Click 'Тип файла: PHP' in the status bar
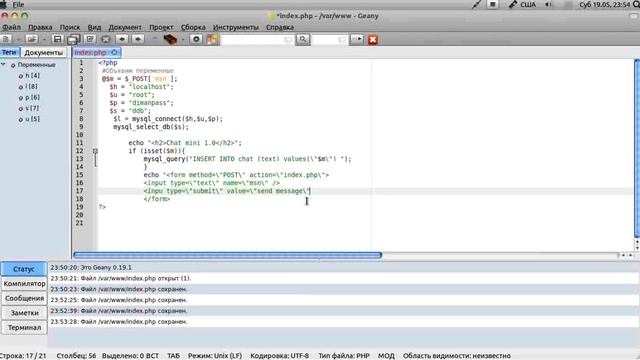Image resolution: width=640 pixels, height=360 pixels. 344,356
